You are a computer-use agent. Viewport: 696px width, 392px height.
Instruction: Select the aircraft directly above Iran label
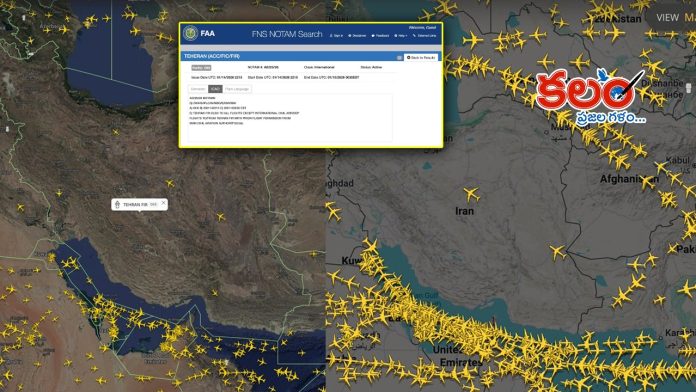point(471,194)
